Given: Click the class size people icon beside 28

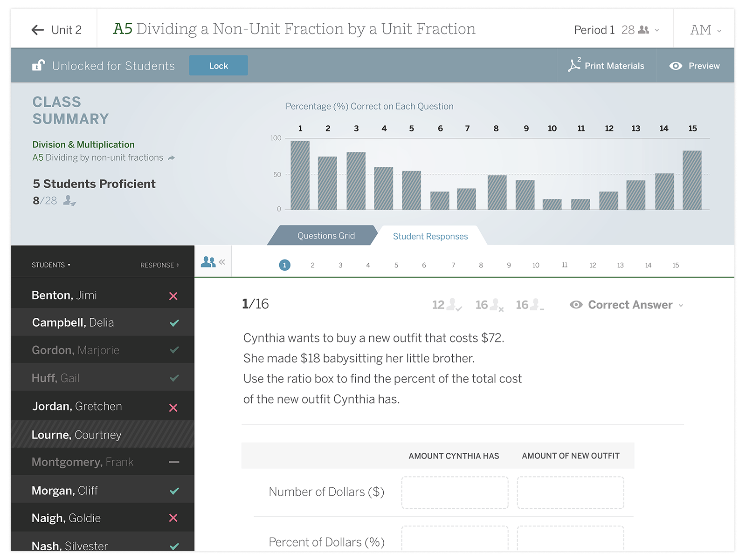Looking at the screenshot, I should [x=643, y=30].
